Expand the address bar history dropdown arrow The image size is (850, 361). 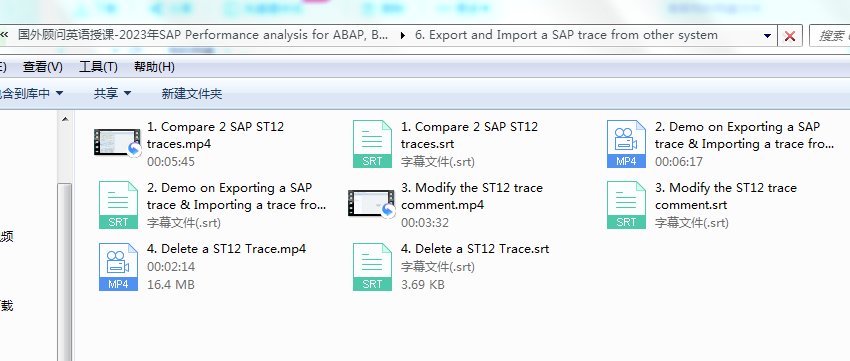(x=767, y=36)
